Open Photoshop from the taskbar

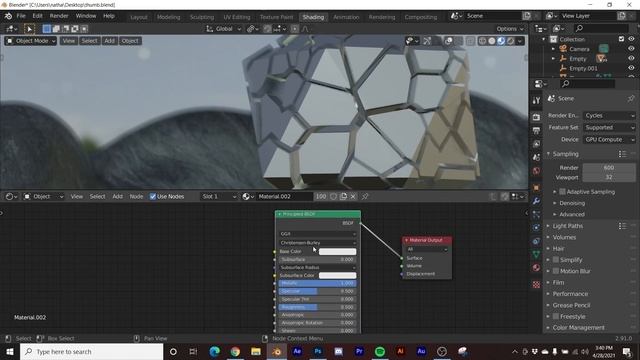[318, 351]
